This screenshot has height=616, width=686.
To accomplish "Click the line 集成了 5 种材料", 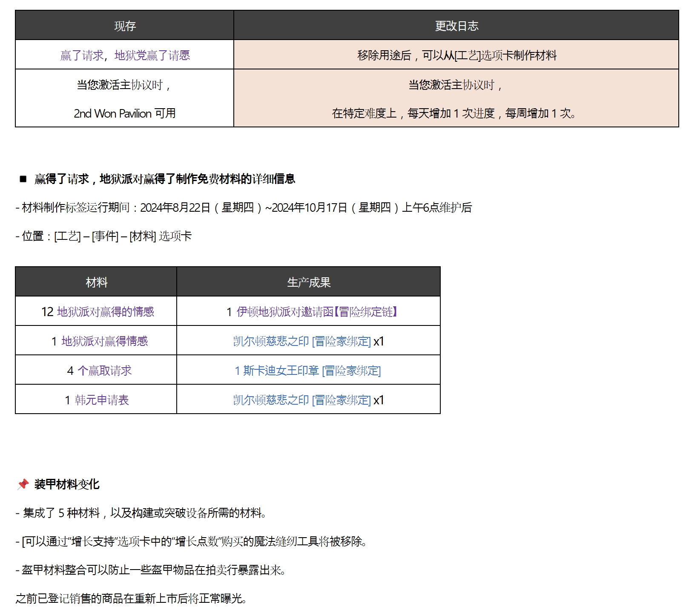I will point(141,513).
